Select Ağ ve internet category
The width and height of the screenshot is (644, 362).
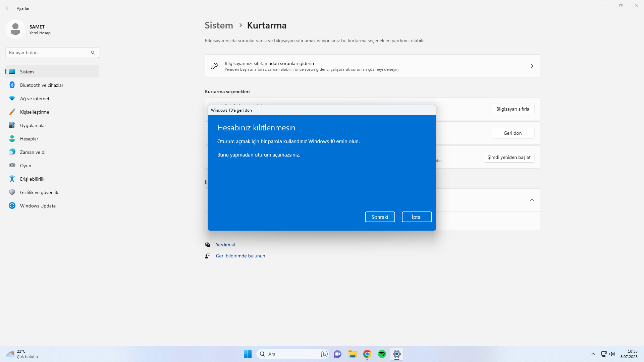pos(35,99)
